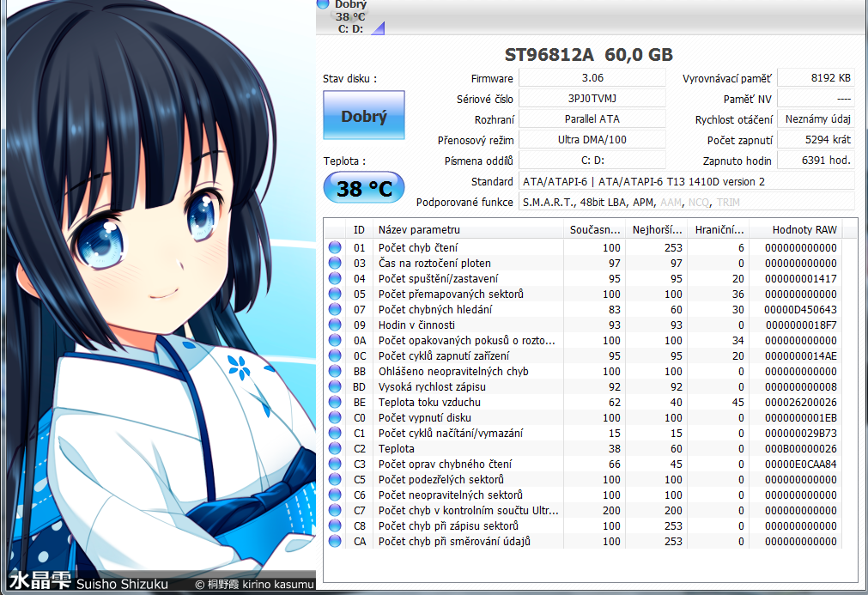
Task: Click the power-on hours field 6391 hod.
Action: click(x=816, y=161)
